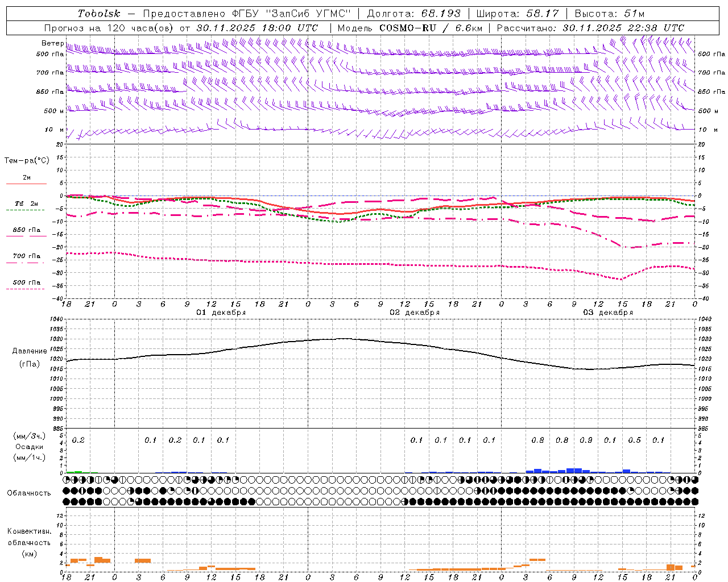The height and width of the screenshot is (582, 728).
Task: Click the "Давление" pressure panel label
Action: click(x=30, y=351)
